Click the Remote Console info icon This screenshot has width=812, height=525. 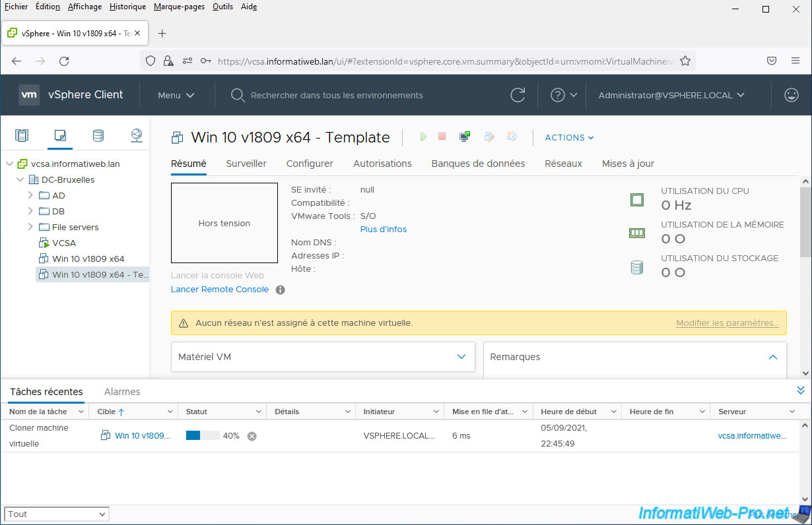click(x=280, y=290)
